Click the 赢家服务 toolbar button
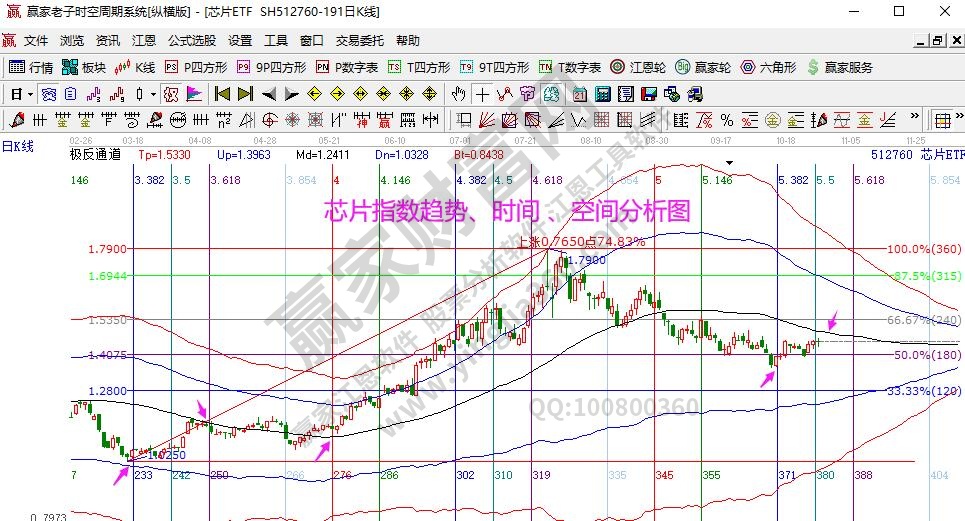This screenshot has height=521, width=965. tap(840, 67)
